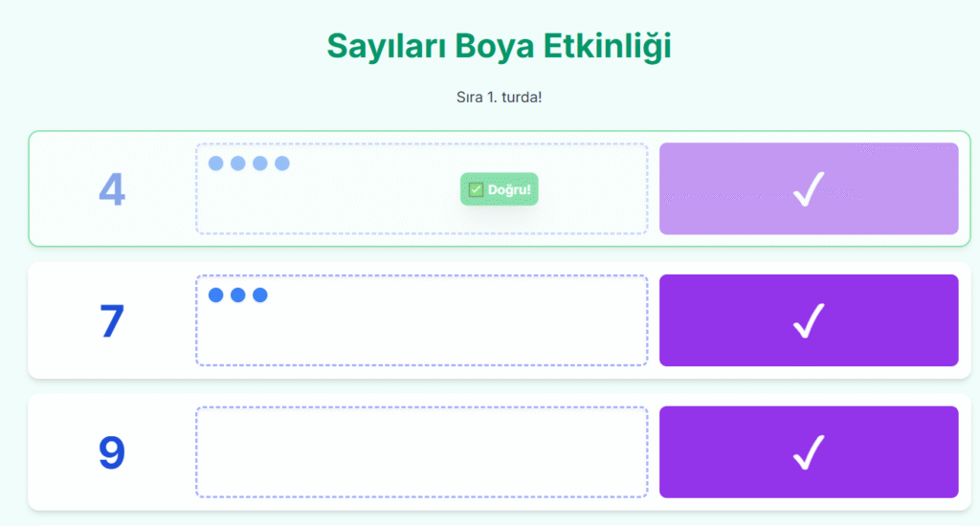980x526 pixels.
Task: Click the large number 9
Action: pyautogui.click(x=112, y=452)
